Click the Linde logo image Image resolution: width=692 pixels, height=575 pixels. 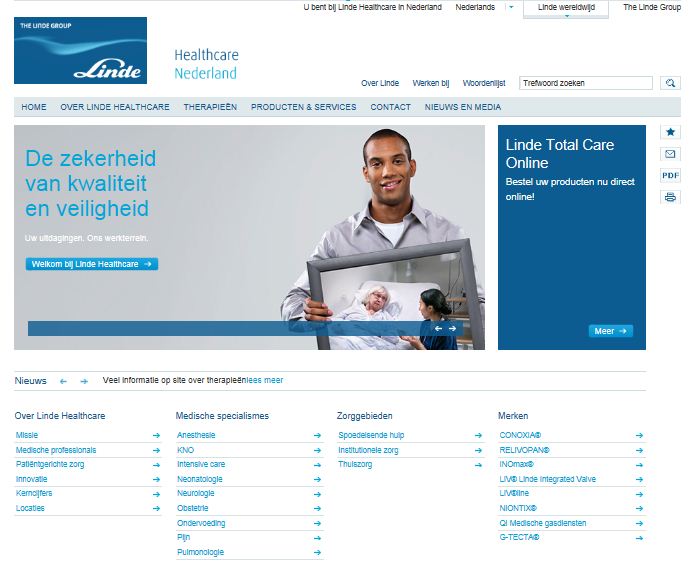[x=80, y=50]
